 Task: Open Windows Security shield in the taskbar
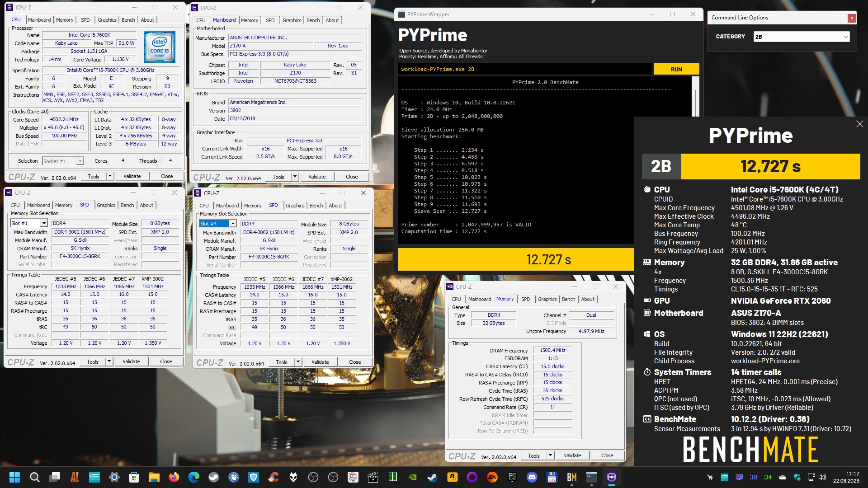[254, 477]
